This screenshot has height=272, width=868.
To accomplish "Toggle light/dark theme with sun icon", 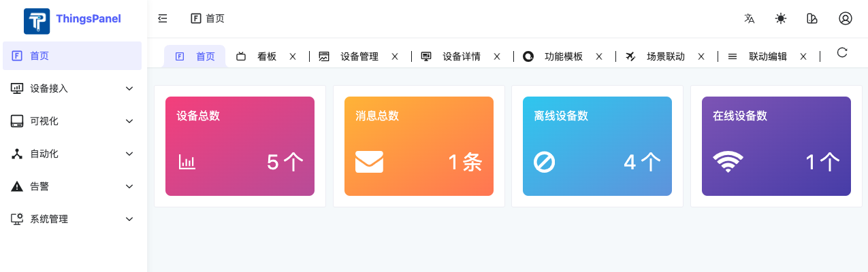I will point(781,18).
